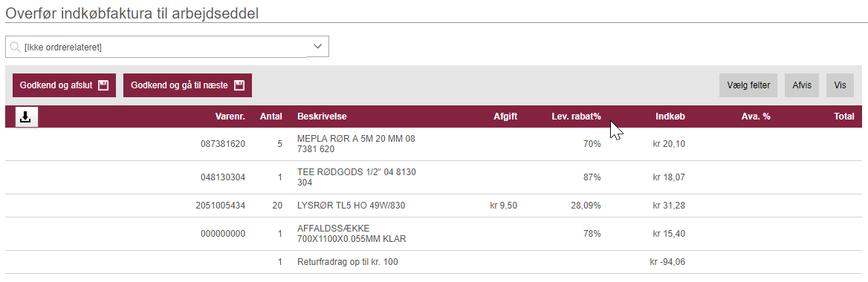The height and width of the screenshot is (282, 868).
Task: Open the Vis button
Action: [x=841, y=85]
